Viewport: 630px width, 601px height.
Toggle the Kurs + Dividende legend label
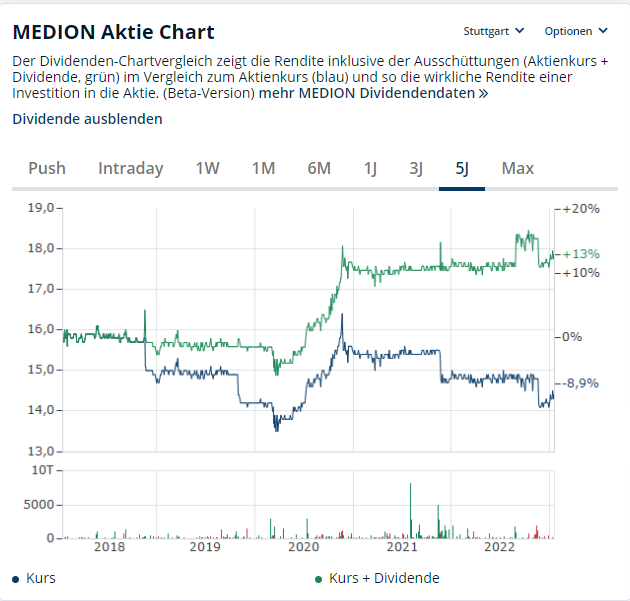384,579
